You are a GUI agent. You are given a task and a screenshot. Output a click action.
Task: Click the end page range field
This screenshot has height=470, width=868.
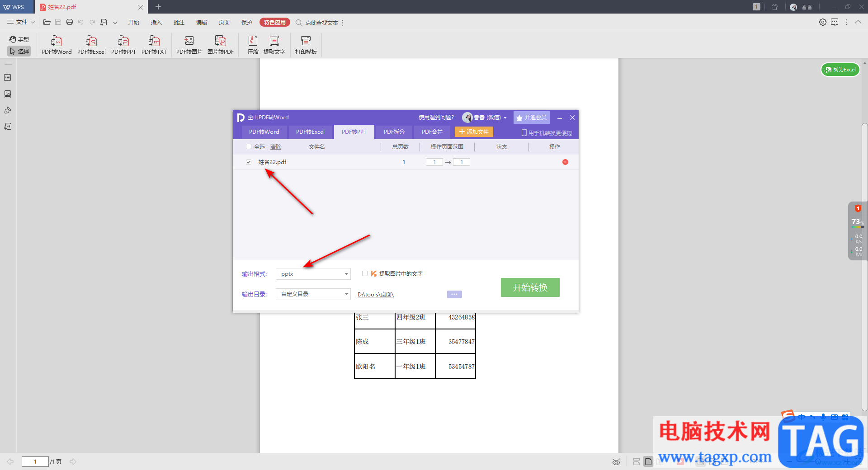click(462, 162)
